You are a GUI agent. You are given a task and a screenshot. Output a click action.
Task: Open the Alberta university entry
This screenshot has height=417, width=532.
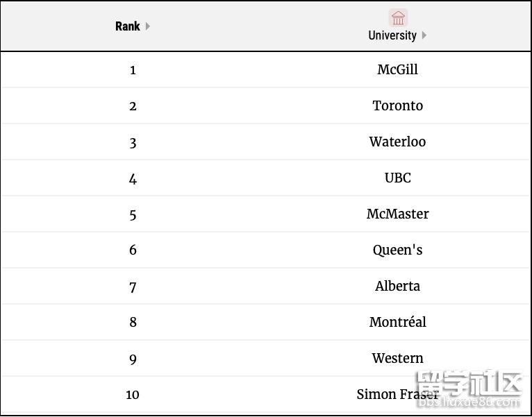(398, 286)
